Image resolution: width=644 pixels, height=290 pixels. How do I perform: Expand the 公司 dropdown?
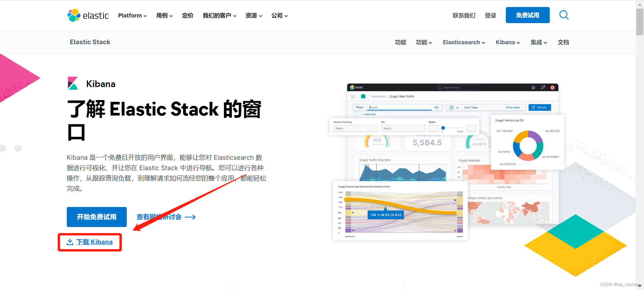click(x=279, y=15)
